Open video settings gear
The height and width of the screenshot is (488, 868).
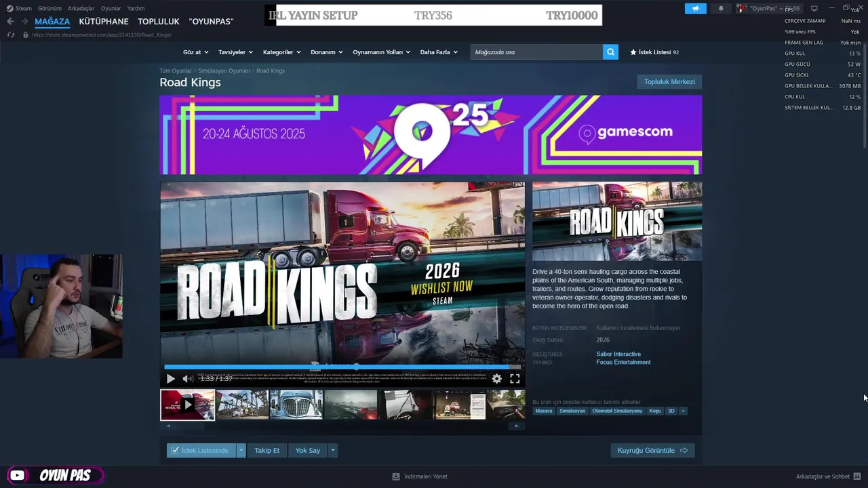tap(497, 379)
